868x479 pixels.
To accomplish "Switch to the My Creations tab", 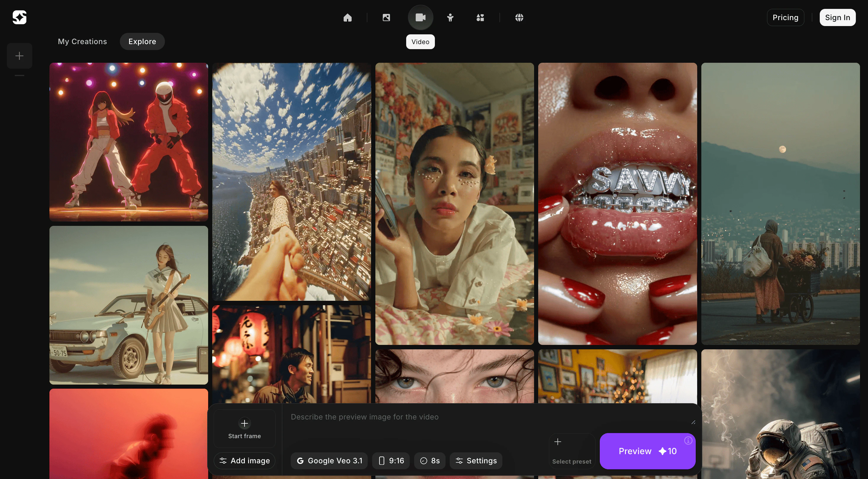I will (82, 41).
